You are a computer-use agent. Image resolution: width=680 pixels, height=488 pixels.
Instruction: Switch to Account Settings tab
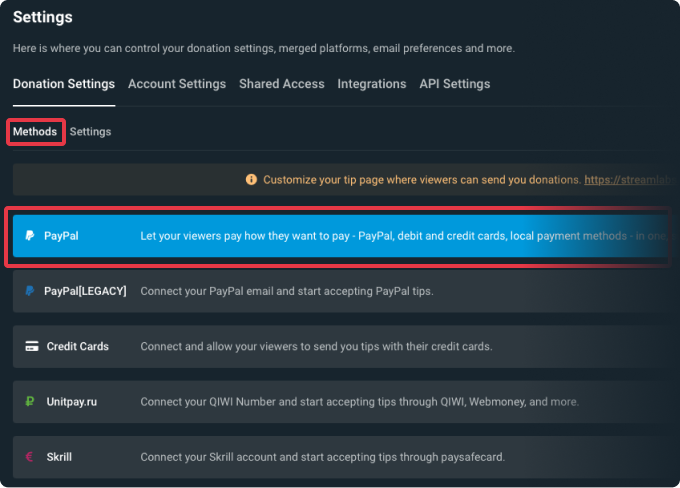pos(177,84)
